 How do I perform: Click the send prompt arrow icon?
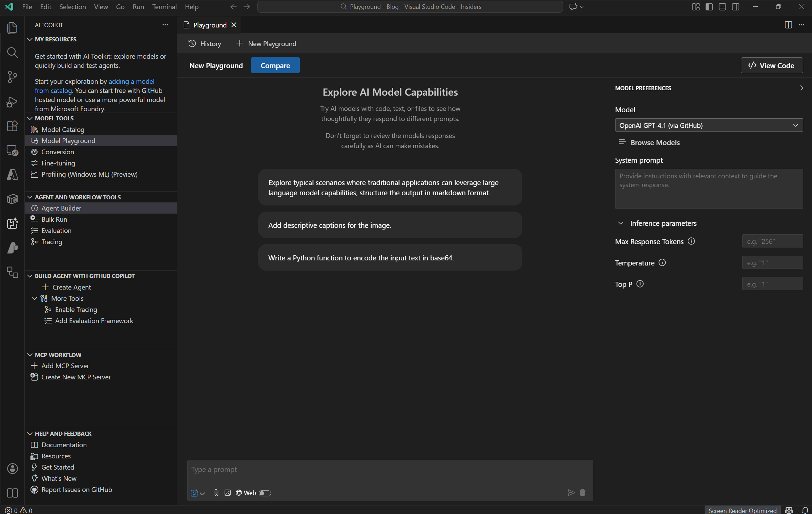coord(571,492)
